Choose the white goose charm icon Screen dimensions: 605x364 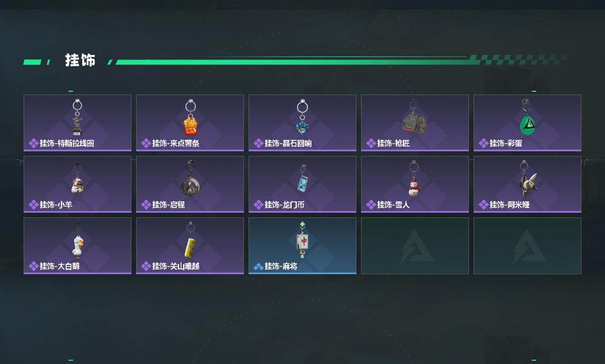click(78, 240)
